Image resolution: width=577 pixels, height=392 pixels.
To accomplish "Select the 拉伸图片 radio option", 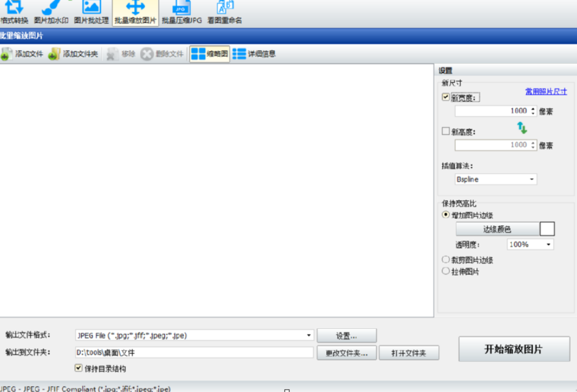I will 446,271.
